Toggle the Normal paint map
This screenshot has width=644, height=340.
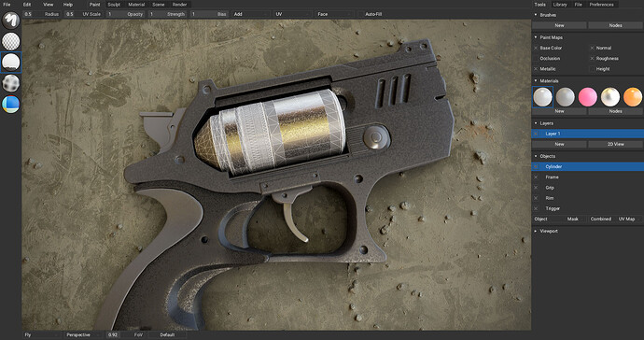click(x=592, y=48)
